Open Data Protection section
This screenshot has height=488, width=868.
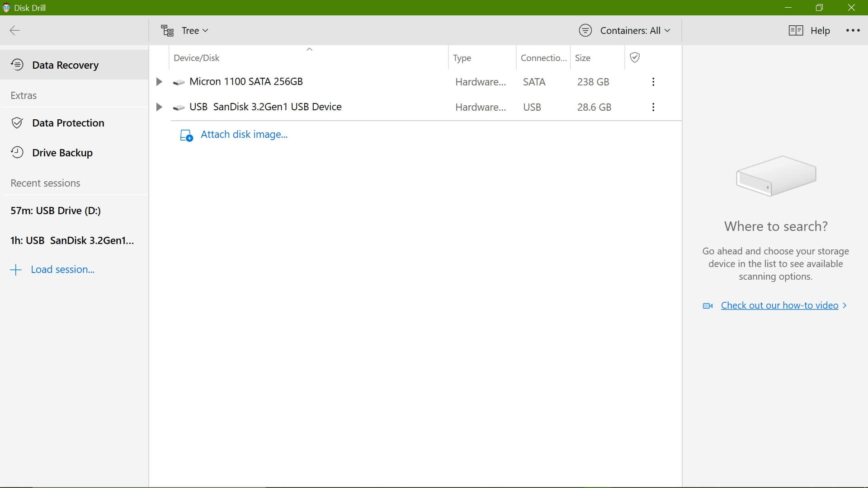(74, 123)
